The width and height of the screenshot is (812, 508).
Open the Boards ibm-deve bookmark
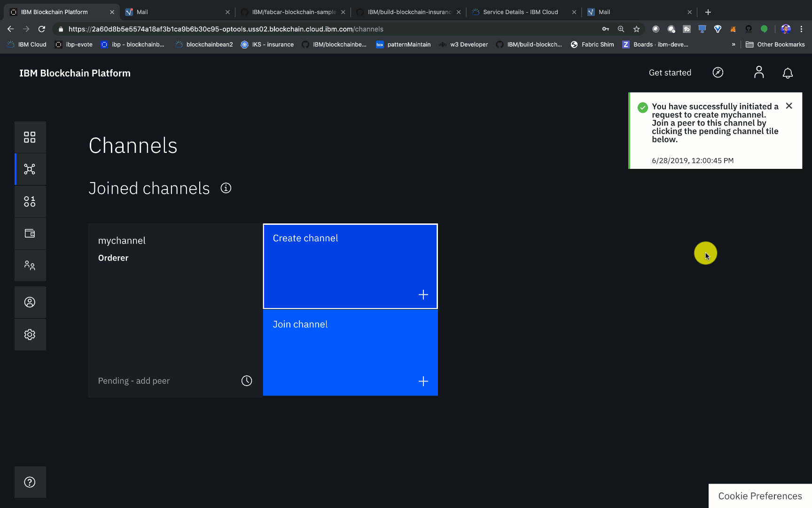coord(655,45)
